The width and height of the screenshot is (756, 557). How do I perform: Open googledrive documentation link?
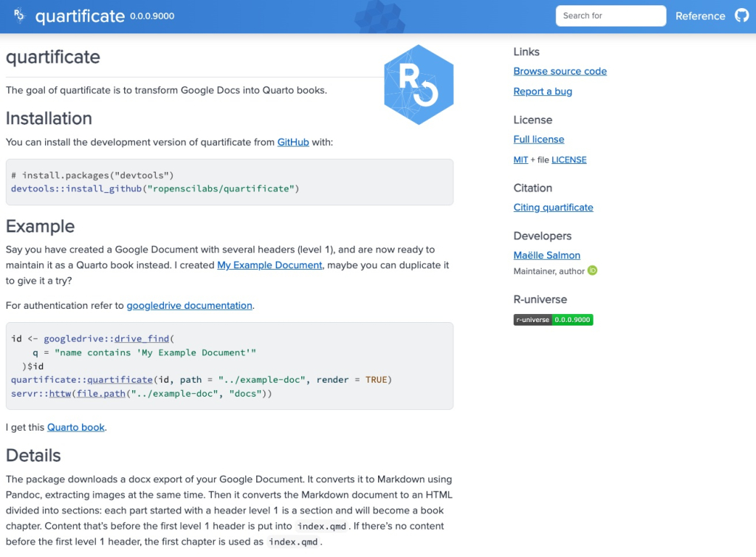click(190, 306)
